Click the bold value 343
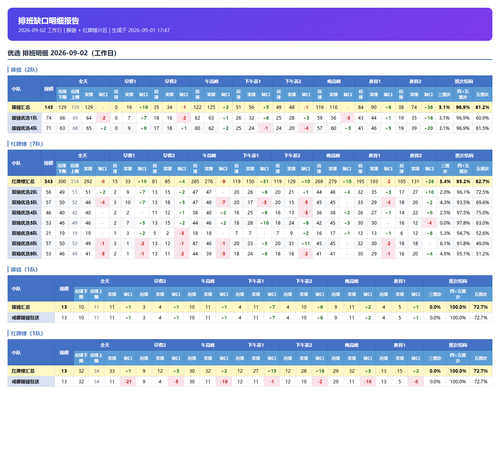This screenshot has width=500, height=469. [49, 182]
